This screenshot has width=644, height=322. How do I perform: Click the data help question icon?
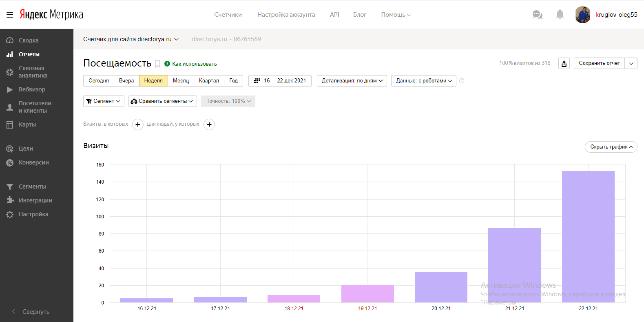(x=462, y=81)
